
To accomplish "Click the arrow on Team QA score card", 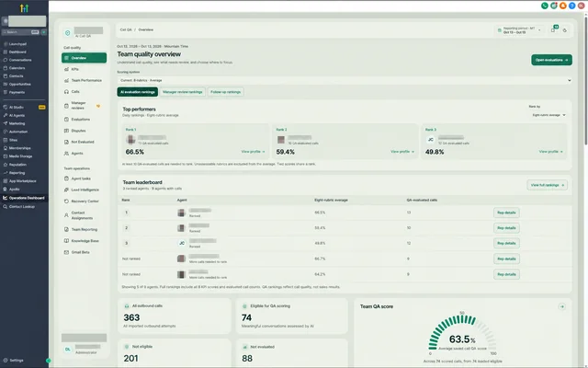I will coord(561,306).
